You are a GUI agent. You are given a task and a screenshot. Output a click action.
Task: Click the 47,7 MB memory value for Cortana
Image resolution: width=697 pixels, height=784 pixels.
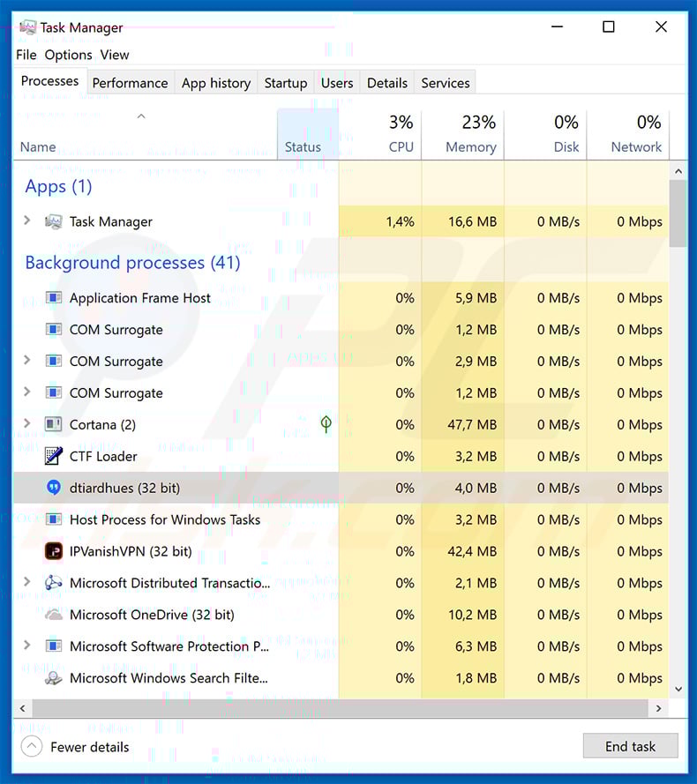(x=472, y=424)
